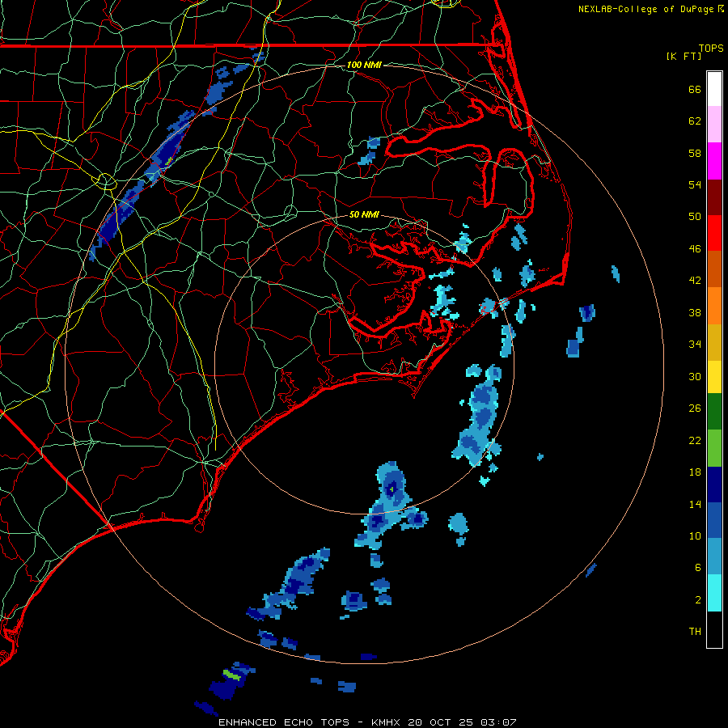Click the 62 value on the scale
The height and width of the screenshot is (728, 728).
[695, 121]
